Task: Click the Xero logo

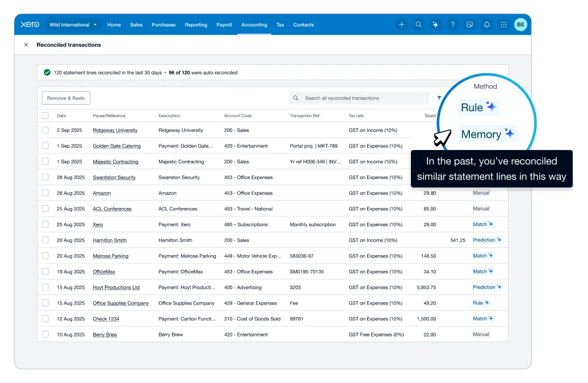Action: [x=30, y=24]
